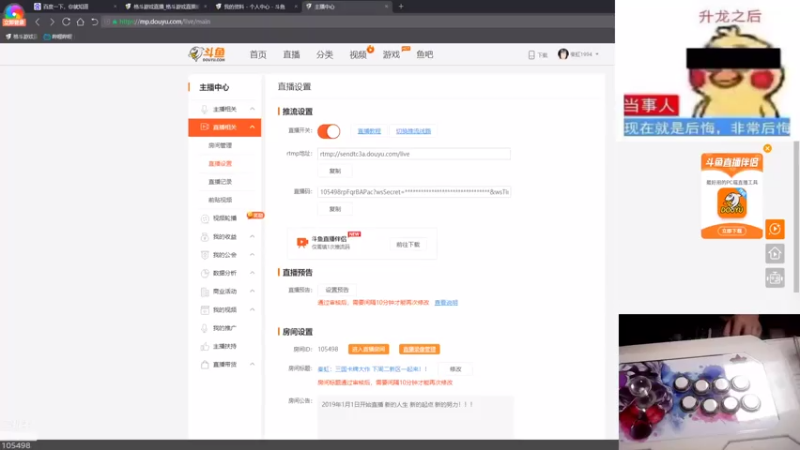
Task: Click the icon beside 我的视频
Action: [x=205, y=310]
